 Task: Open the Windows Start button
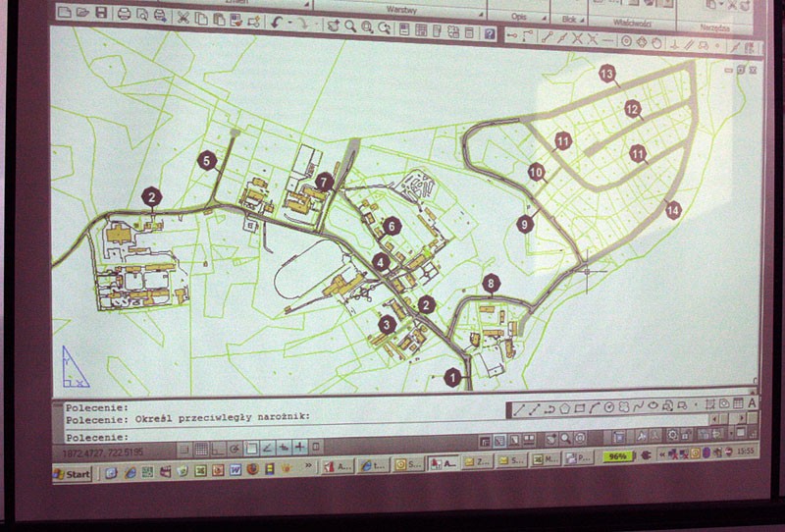[72, 474]
